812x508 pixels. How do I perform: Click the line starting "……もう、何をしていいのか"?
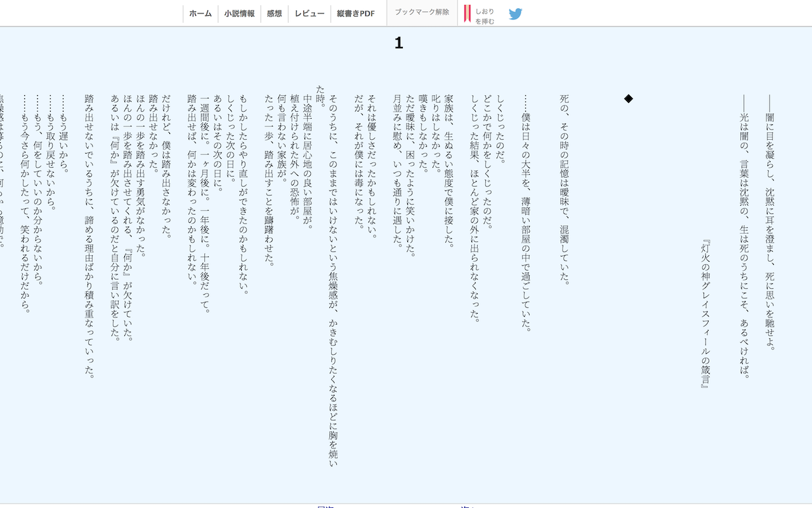coord(38,190)
